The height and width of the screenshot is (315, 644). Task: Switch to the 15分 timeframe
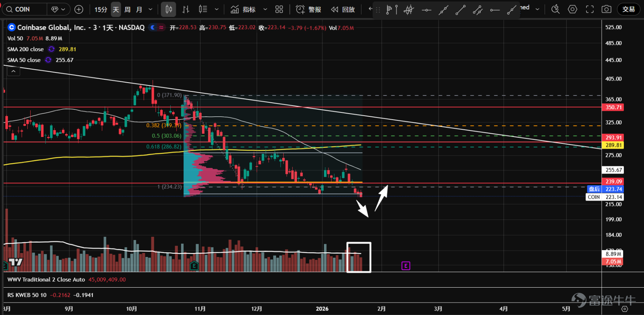(x=101, y=9)
